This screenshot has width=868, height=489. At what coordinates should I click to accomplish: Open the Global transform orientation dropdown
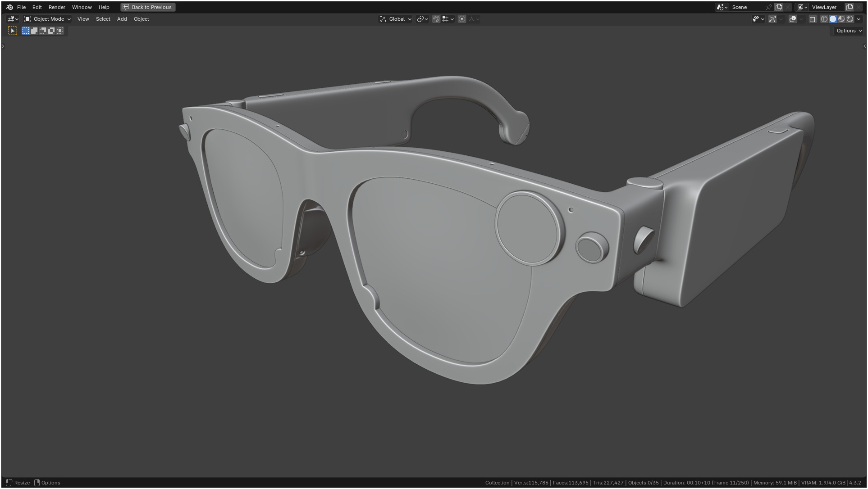[396, 19]
